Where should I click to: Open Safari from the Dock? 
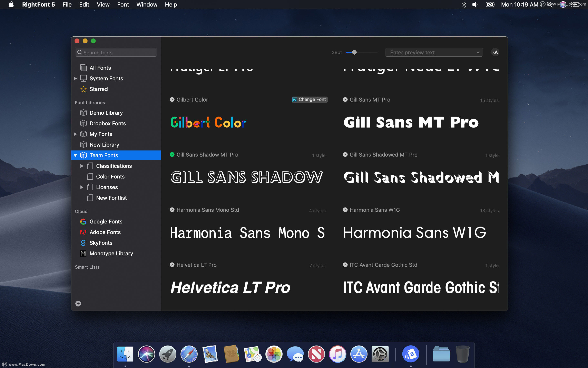coord(189,354)
